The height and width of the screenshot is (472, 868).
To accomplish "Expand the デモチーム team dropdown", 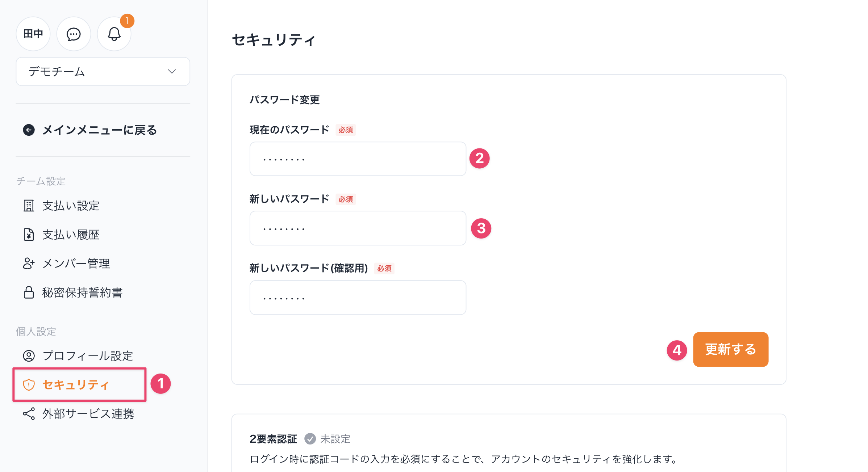I will 103,72.
